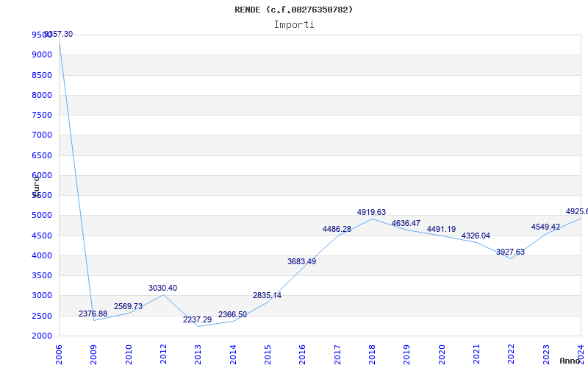
Task: Click the 4491.19 data label
Action: (442, 229)
